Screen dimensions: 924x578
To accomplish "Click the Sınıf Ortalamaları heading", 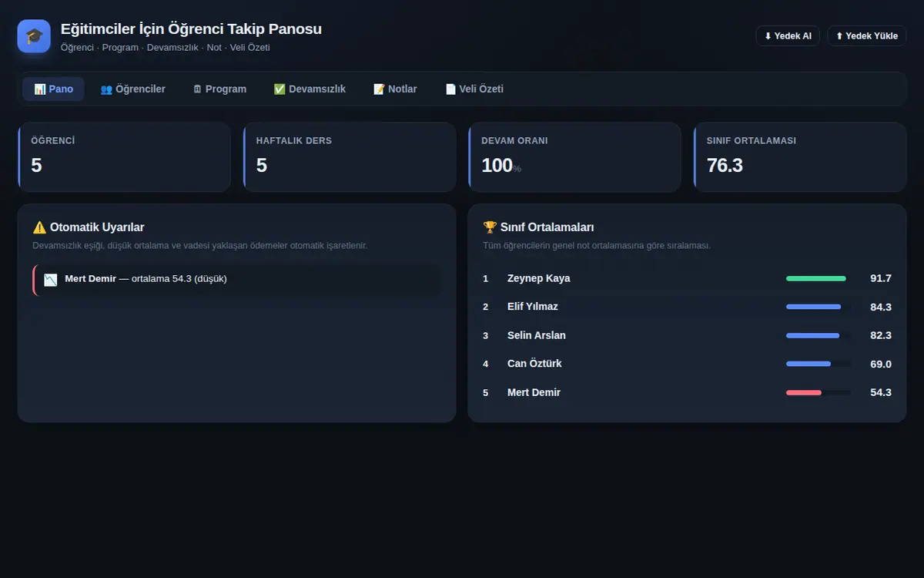I will (538, 227).
